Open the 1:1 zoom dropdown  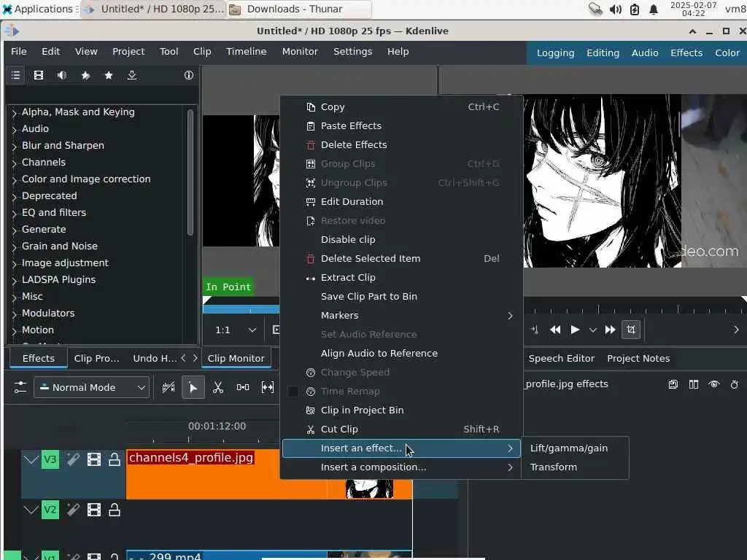tap(236, 330)
